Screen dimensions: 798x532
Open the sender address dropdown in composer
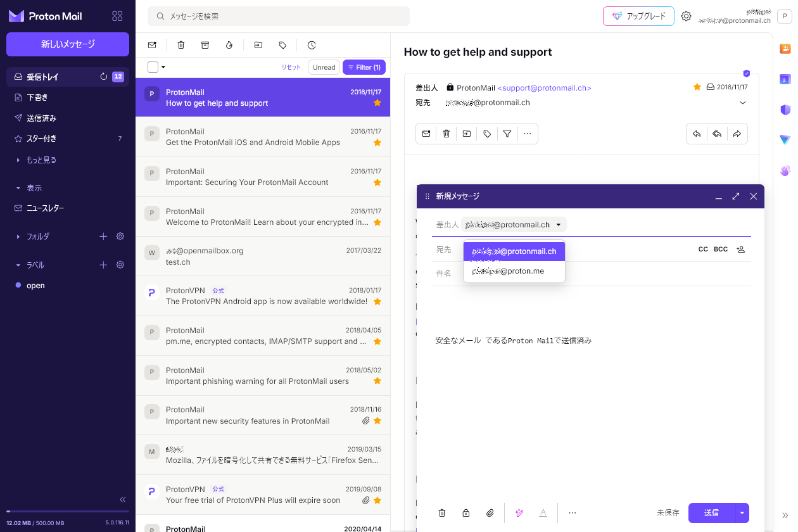[514, 225]
